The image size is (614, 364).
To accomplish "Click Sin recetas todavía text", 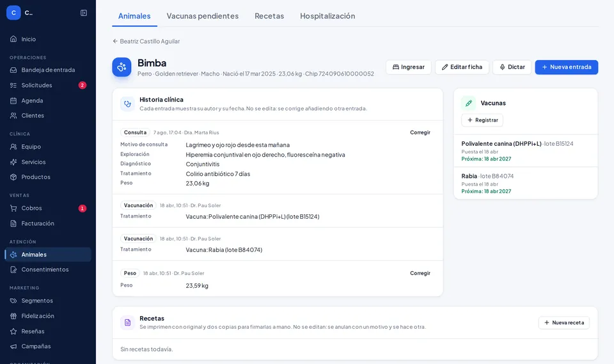I will 146,349.
